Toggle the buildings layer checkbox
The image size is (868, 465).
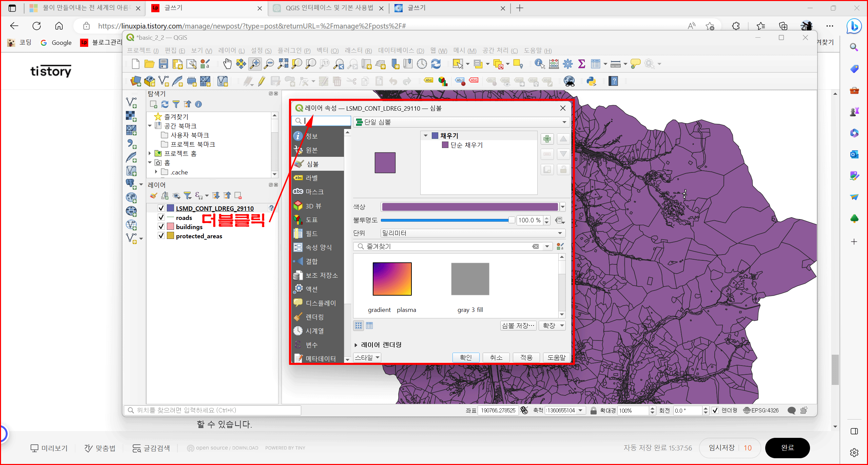click(161, 227)
